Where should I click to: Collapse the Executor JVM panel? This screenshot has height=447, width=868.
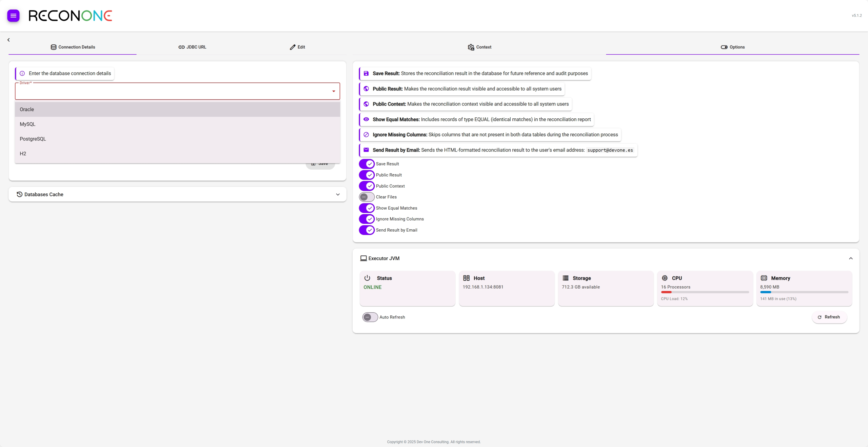point(851,258)
